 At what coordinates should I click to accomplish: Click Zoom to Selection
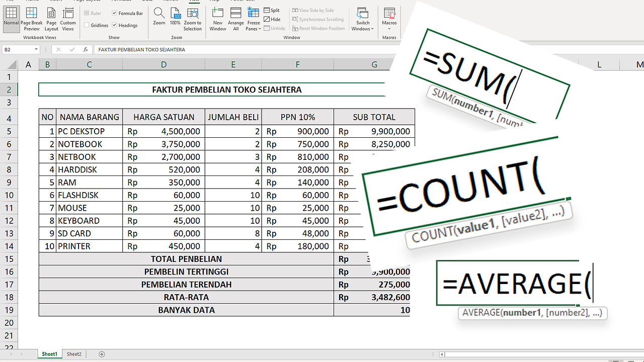(x=193, y=19)
